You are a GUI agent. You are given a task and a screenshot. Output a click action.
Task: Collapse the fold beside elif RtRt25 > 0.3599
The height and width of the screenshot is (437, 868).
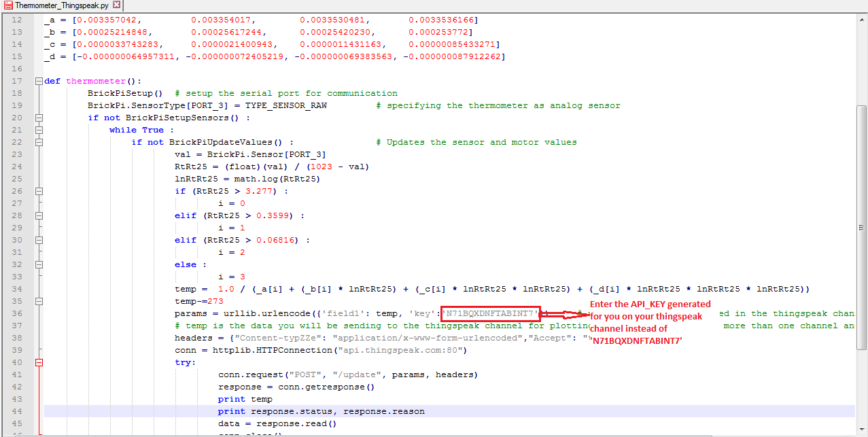(x=39, y=215)
